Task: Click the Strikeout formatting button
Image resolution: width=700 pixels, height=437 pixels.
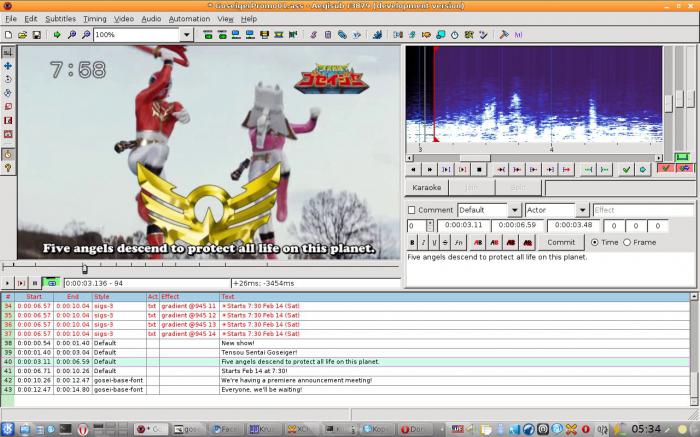Action: tap(445, 242)
